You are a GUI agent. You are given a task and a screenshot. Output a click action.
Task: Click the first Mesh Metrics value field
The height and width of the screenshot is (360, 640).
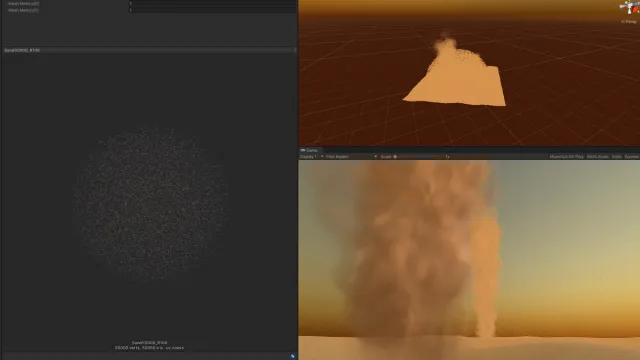(x=213, y=3)
